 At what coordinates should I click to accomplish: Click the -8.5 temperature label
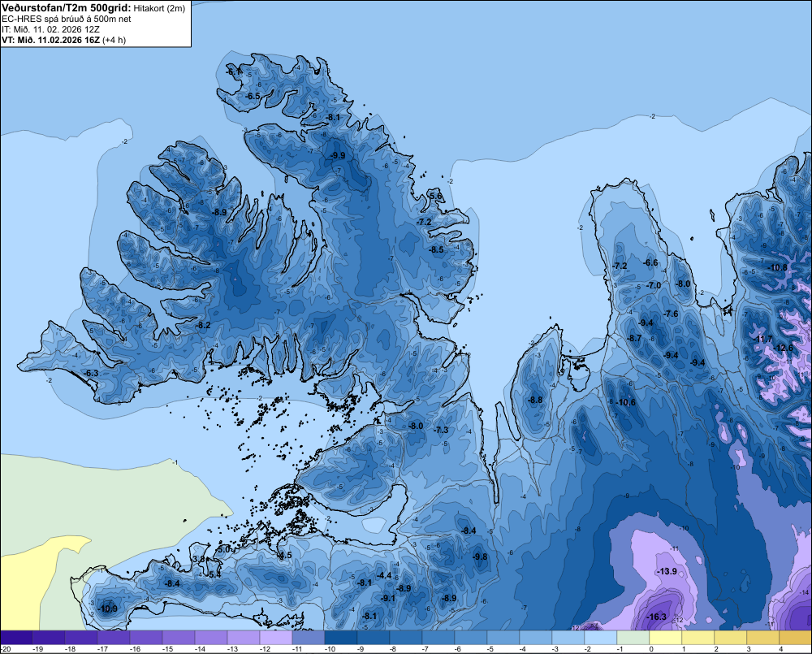coord(436,249)
